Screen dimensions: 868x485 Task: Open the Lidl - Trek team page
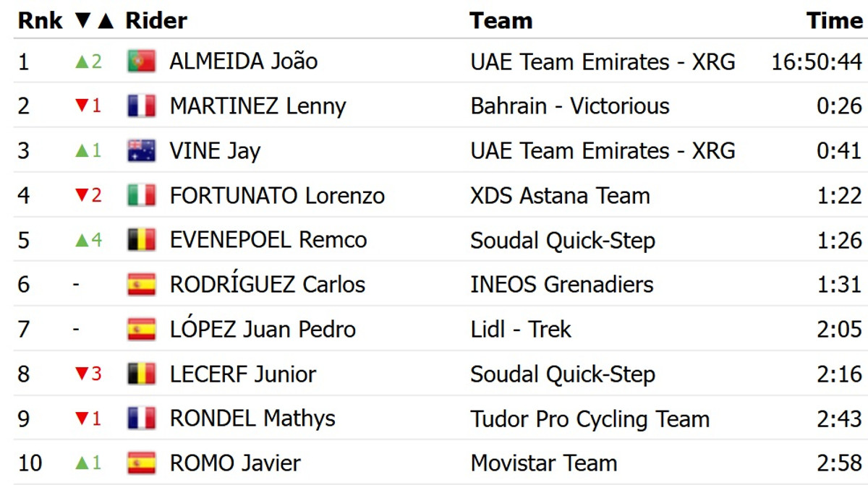(521, 330)
